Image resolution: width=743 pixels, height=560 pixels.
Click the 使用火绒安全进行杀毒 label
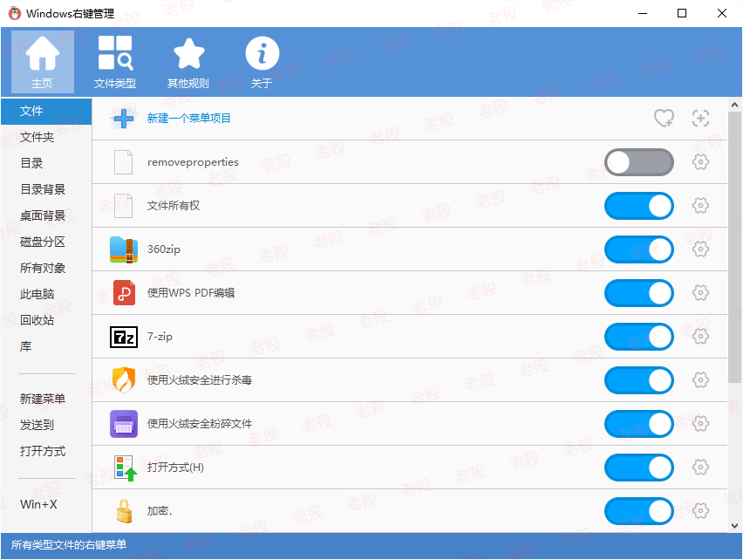coord(200,380)
